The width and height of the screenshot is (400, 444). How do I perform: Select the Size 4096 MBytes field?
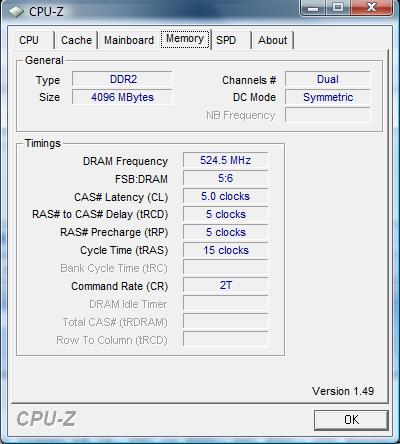[122, 97]
